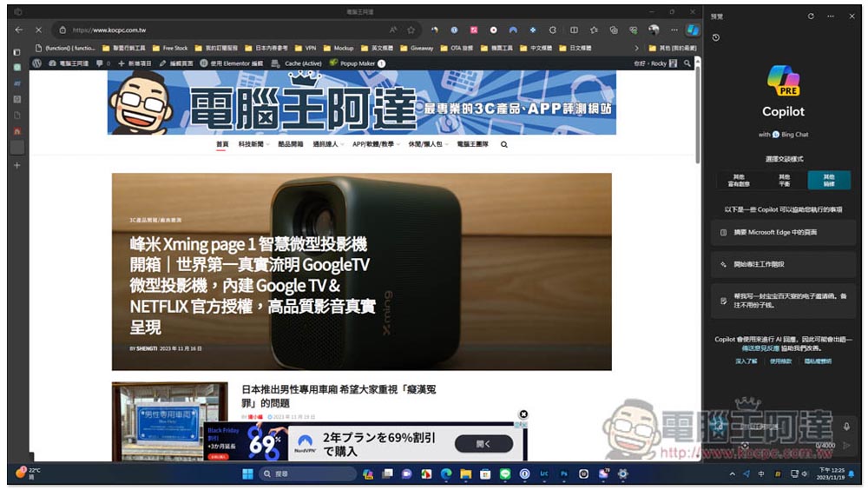This screenshot has width=868, height=490.
Task: Open the weather widget showing 22°C
Action: click(28, 473)
